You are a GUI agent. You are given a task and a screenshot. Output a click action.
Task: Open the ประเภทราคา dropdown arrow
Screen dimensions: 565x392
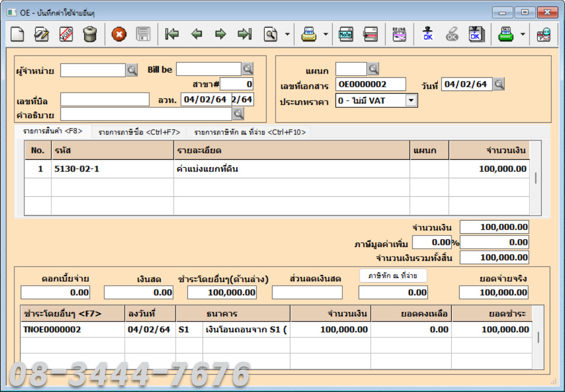tap(411, 100)
